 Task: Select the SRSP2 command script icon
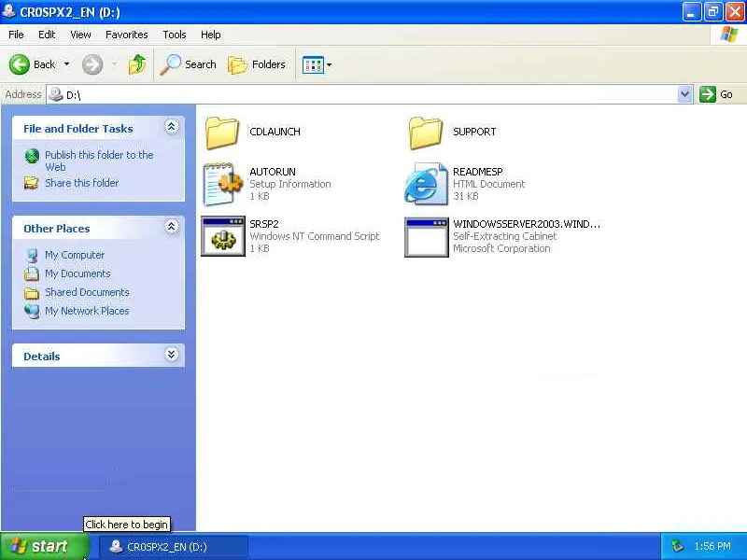tap(223, 236)
